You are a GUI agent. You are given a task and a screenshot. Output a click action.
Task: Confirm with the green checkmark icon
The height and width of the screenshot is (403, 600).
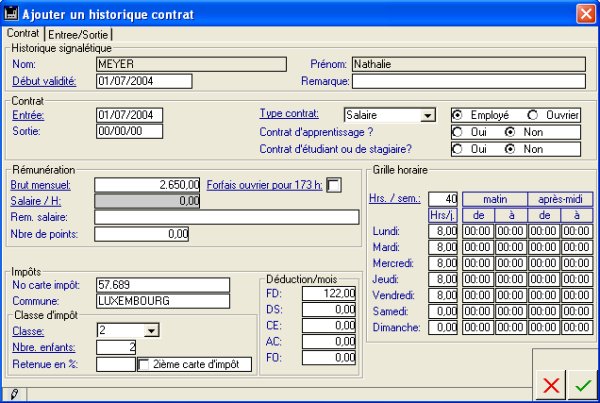(583, 385)
